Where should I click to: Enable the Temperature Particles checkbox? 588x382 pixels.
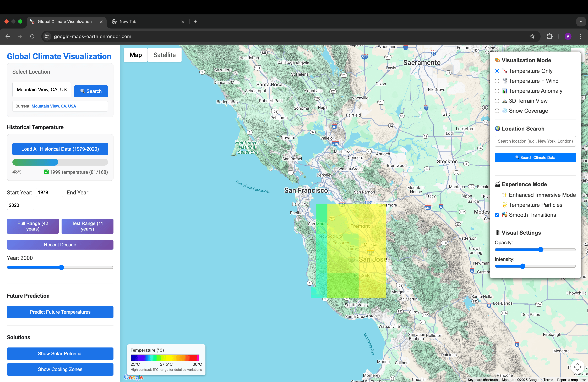tap(497, 205)
